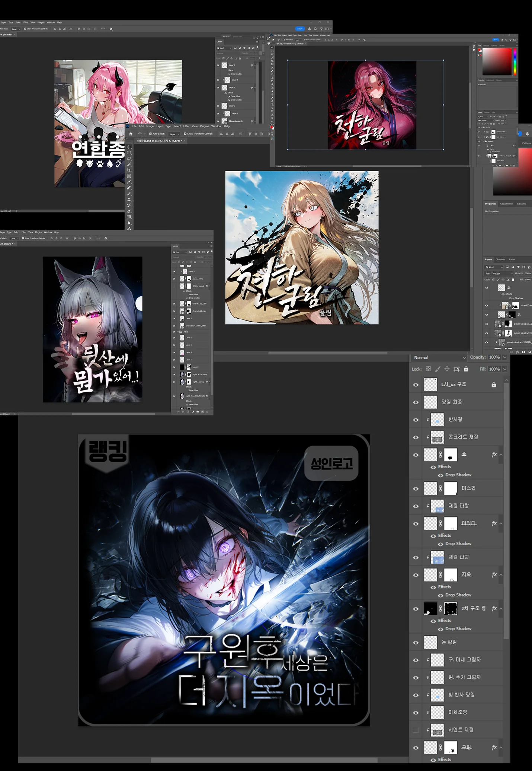
Task: Filter for type layers in the blonde window's Layers panel
Action: click(x=518, y=267)
